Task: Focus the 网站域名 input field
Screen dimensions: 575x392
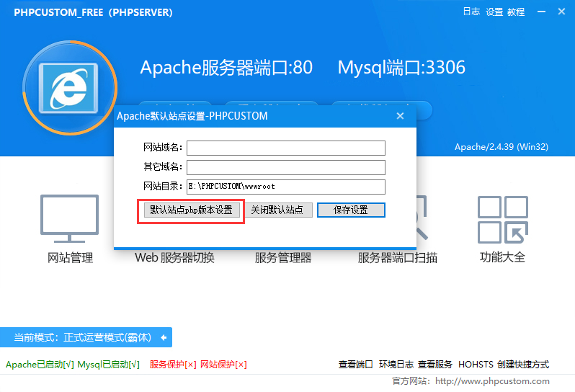Action: pyautogui.click(x=286, y=148)
